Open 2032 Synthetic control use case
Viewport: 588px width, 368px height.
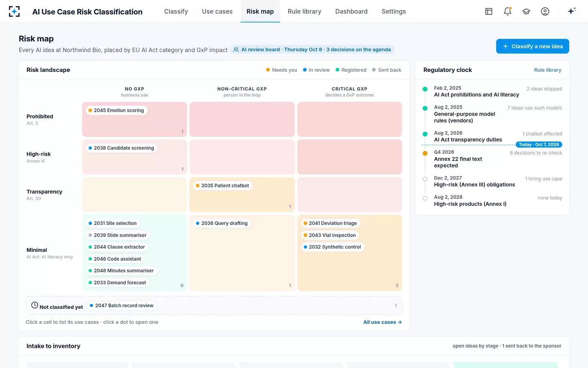click(332, 247)
